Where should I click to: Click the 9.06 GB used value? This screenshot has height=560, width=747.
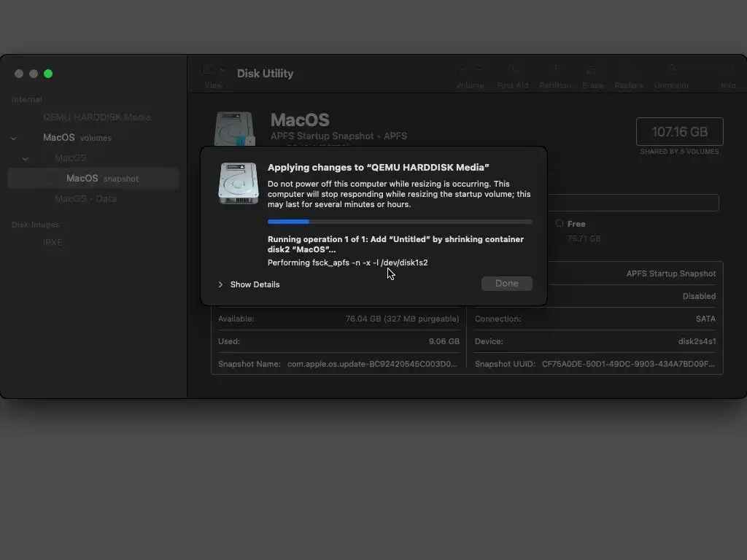click(x=444, y=341)
